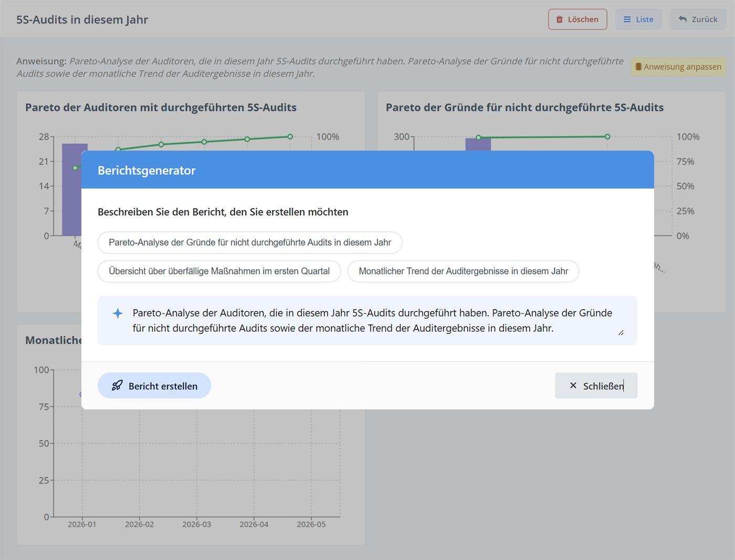735x560 pixels.
Task: Click the Bericht erstellen button
Action: pyautogui.click(x=154, y=386)
